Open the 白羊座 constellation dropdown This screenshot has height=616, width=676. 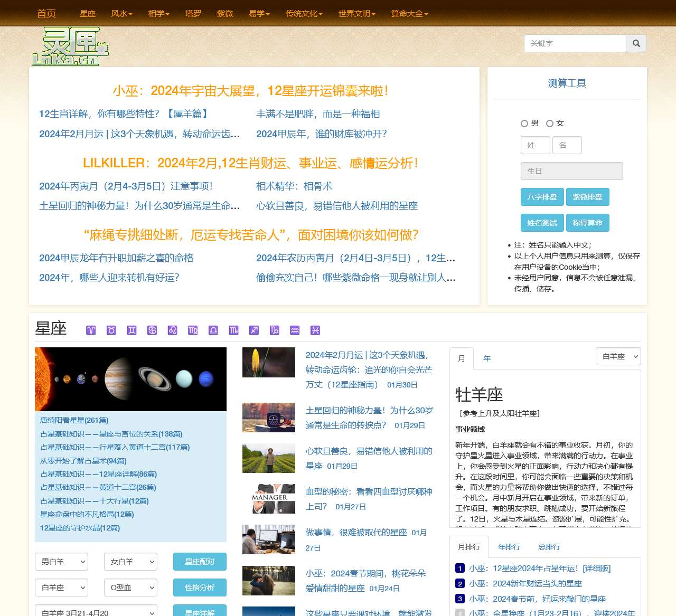[618, 356]
